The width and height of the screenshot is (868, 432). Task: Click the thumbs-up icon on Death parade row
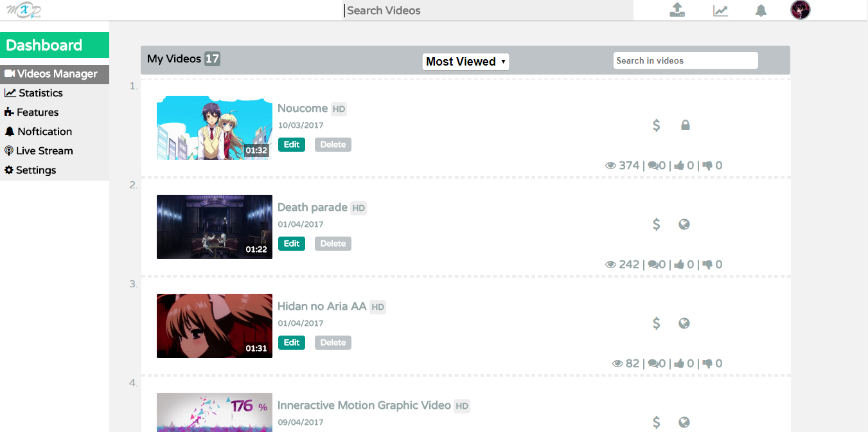coord(679,265)
